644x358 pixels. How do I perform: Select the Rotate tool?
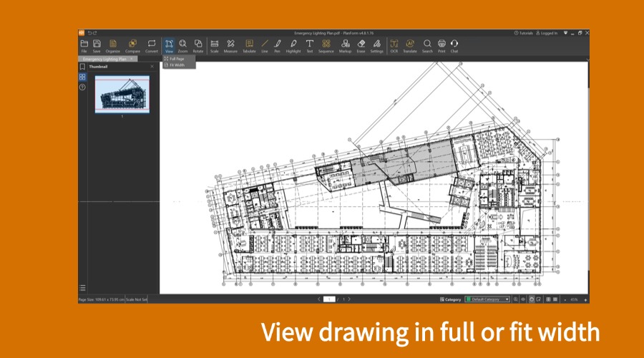coord(198,46)
